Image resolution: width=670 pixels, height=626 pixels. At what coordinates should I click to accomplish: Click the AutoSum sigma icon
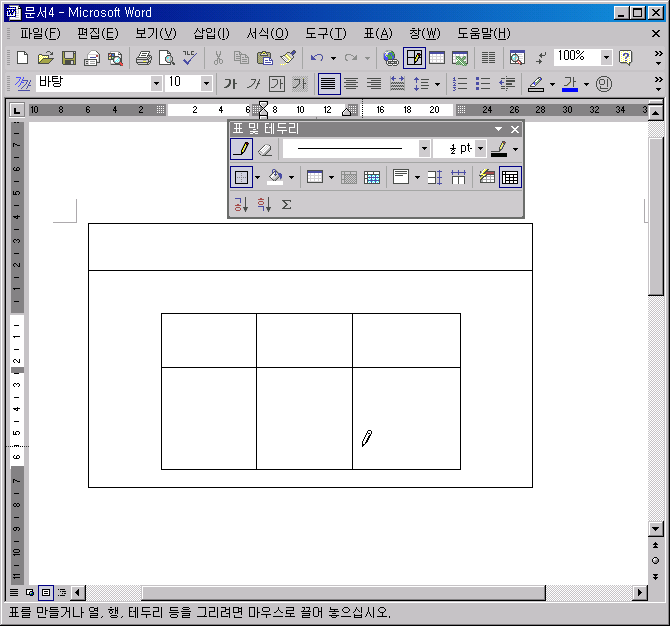point(286,205)
